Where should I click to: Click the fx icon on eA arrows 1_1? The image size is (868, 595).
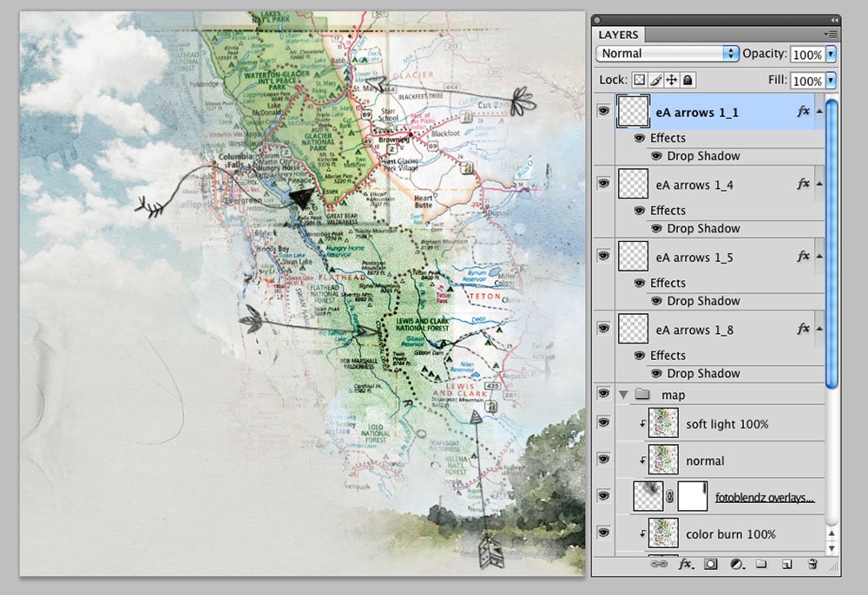803,111
